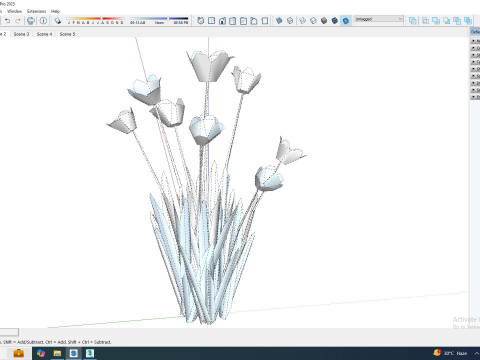Expand the tray panel starting with I

475,83
